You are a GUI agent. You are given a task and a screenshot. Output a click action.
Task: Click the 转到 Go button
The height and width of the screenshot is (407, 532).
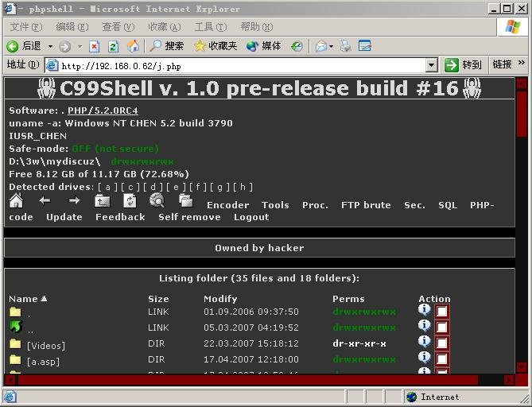463,64
